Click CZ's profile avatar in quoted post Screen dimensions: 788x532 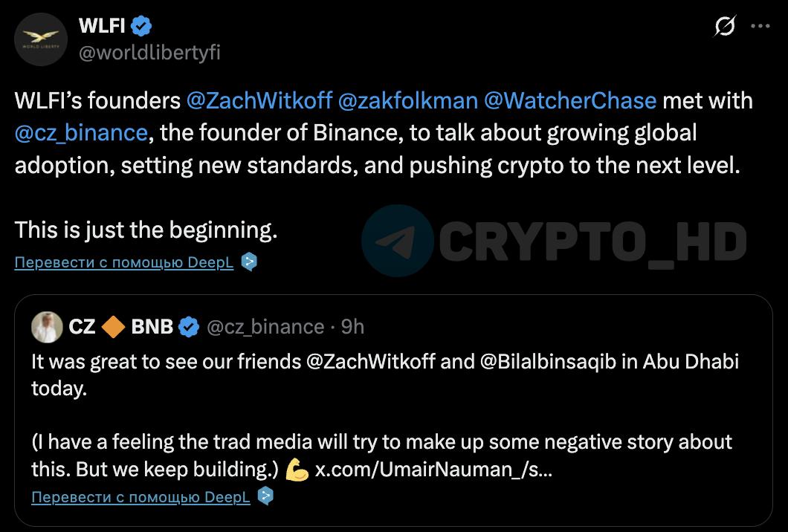point(47,327)
